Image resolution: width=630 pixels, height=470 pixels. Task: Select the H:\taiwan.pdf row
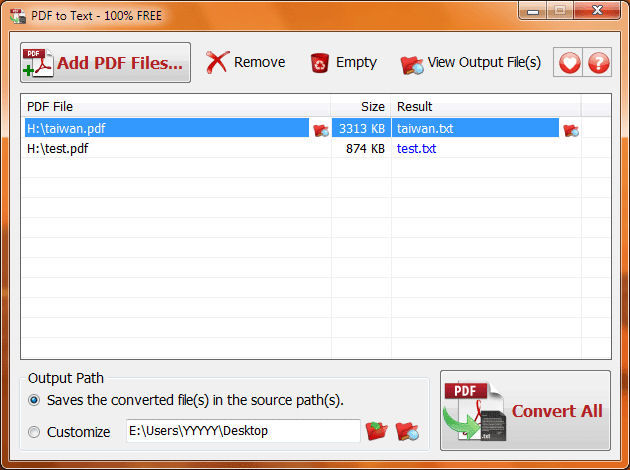[x=167, y=128]
